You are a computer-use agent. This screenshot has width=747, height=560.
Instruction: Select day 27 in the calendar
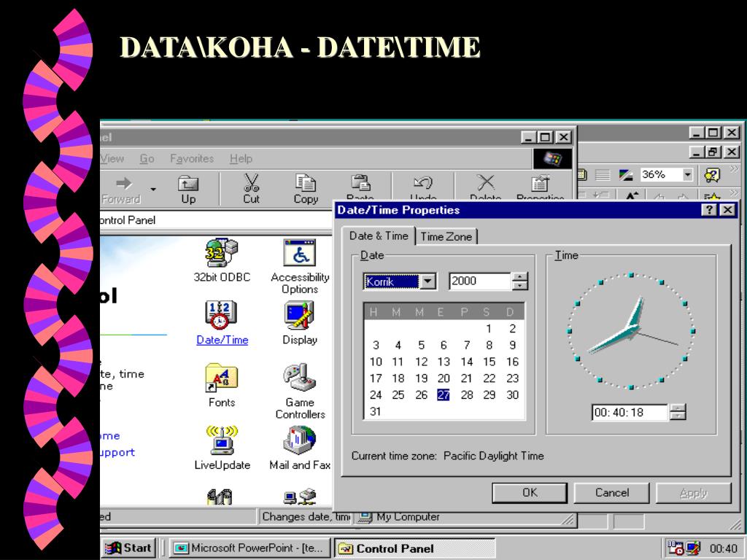point(443,394)
